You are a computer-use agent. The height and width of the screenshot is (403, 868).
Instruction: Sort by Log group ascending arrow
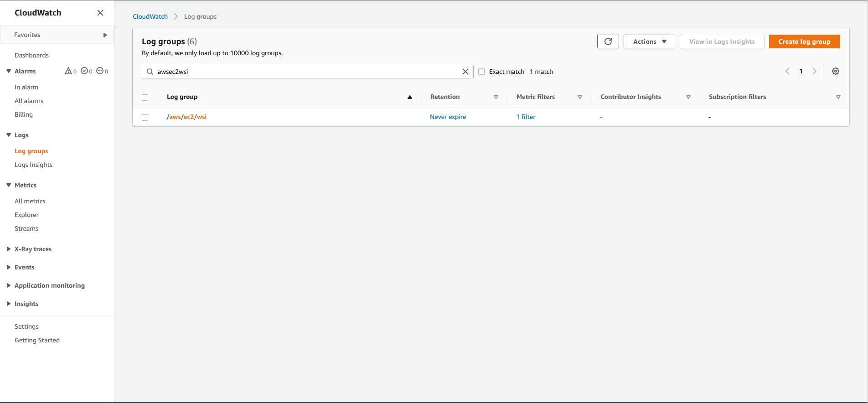pos(410,97)
